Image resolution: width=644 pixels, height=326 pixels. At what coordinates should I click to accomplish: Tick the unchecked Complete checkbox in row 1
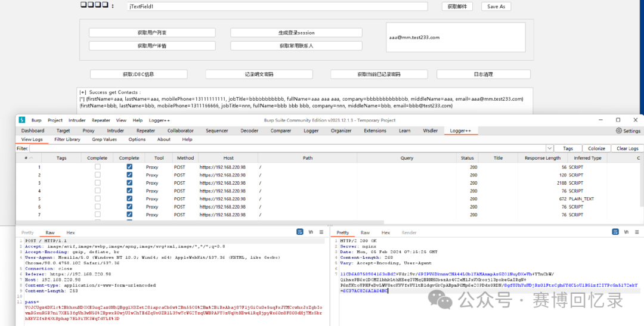(x=97, y=167)
